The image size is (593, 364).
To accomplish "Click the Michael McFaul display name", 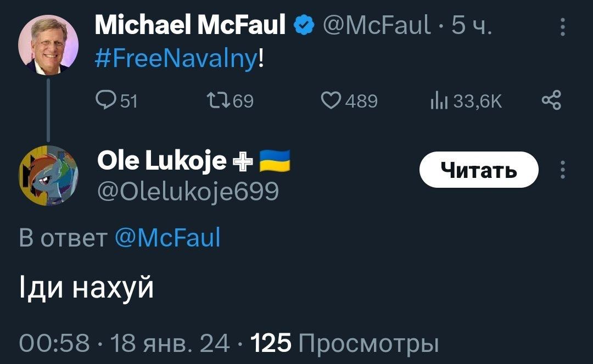I will click(x=190, y=25).
